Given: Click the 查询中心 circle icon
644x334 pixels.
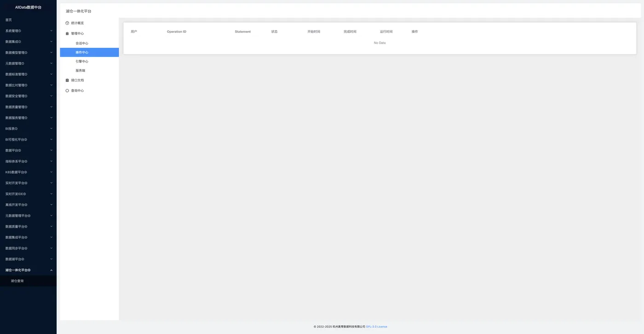Looking at the screenshot, I should click(x=67, y=91).
